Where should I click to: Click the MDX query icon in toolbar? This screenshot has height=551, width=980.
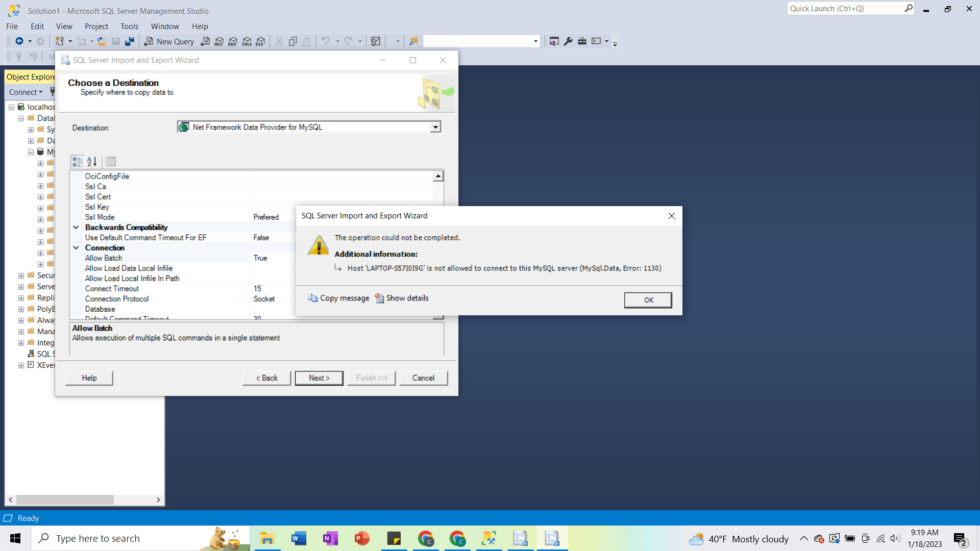(x=219, y=41)
